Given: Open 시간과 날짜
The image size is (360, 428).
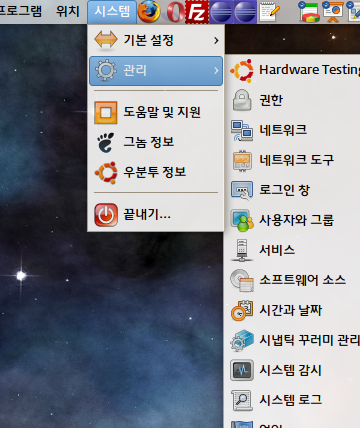Looking at the screenshot, I should click(x=293, y=310).
